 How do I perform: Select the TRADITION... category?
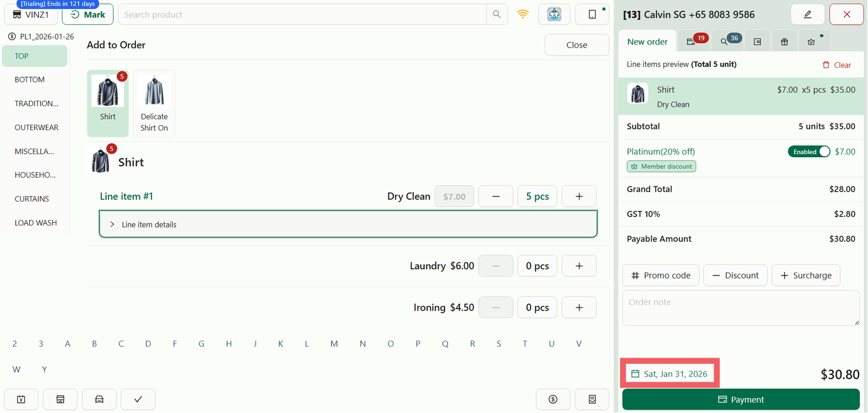(x=35, y=104)
